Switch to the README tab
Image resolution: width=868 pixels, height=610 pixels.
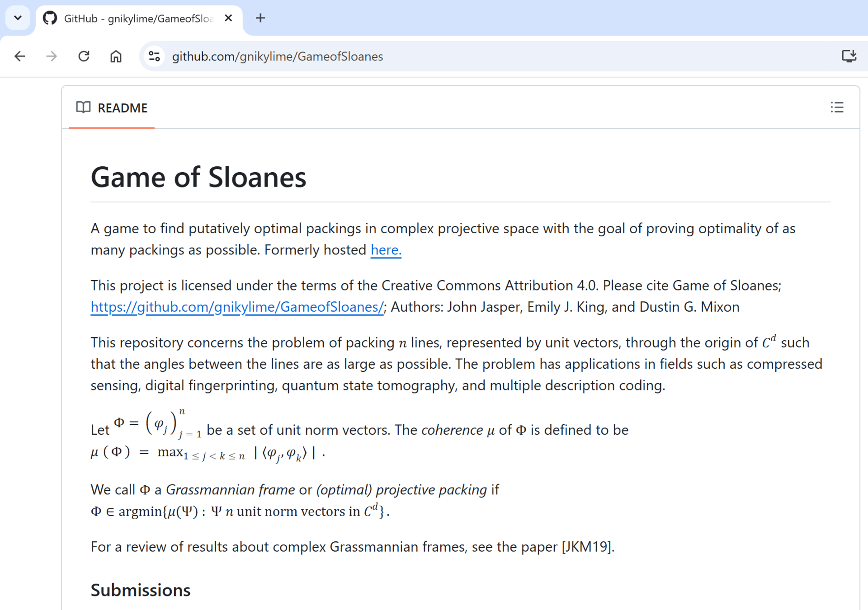tap(122, 108)
